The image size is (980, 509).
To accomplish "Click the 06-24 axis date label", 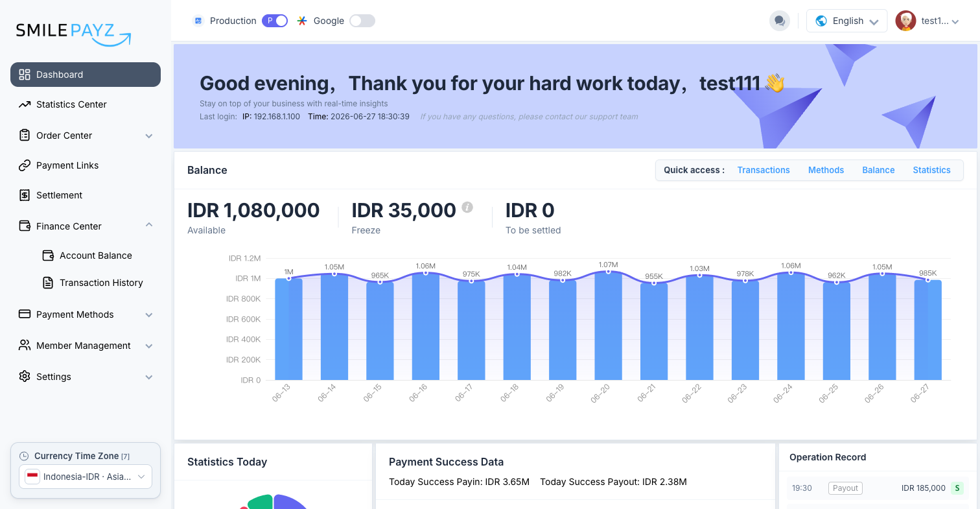I will (783, 393).
